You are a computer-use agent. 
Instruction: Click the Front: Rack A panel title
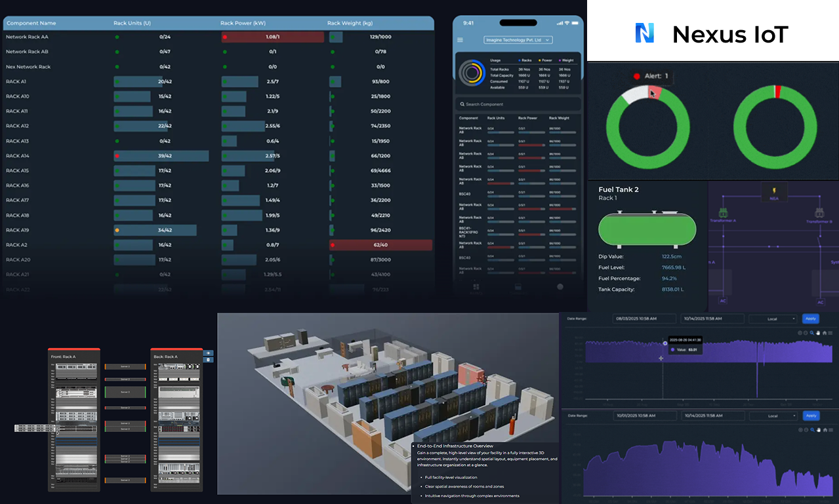tap(63, 357)
